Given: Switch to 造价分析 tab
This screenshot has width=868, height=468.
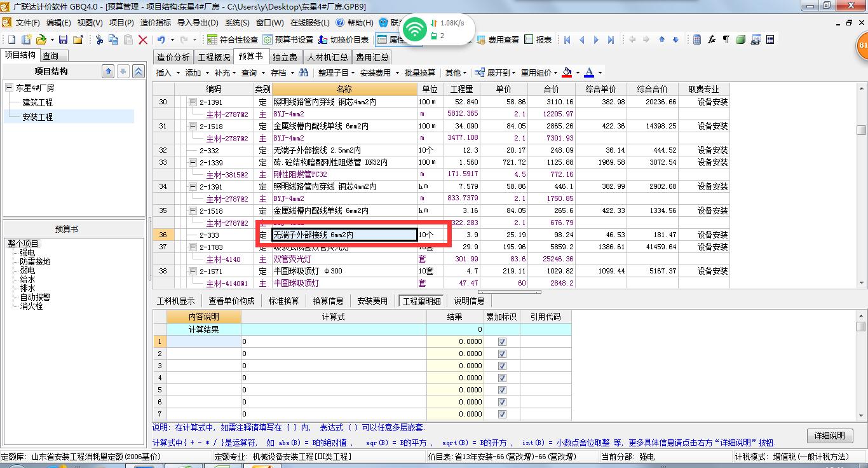Looking at the screenshot, I should (x=173, y=57).
